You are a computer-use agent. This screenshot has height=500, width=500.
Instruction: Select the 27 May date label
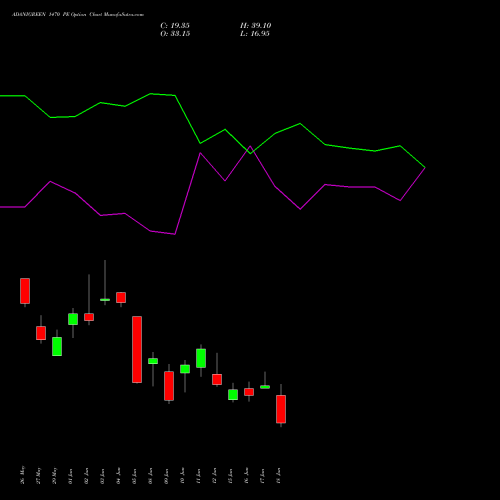click(39, 475)
